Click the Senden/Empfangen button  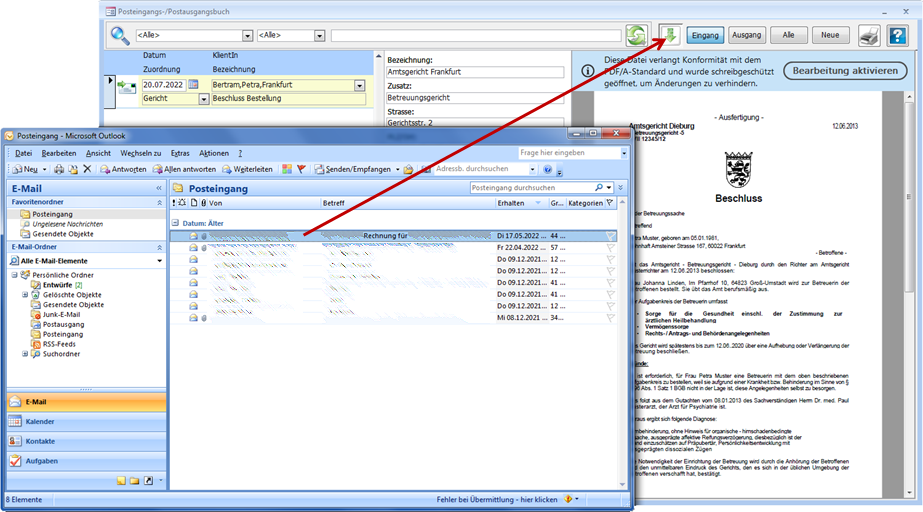[x=353, y=169]
